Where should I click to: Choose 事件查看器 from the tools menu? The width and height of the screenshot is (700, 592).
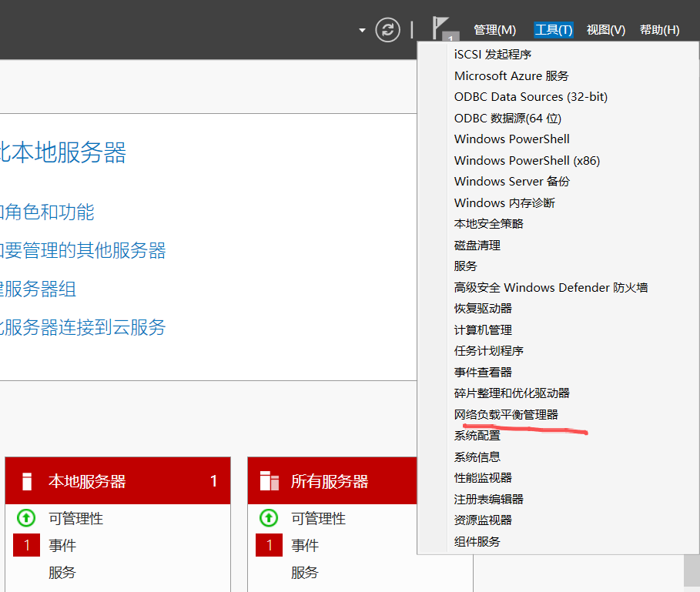(483, 372)
